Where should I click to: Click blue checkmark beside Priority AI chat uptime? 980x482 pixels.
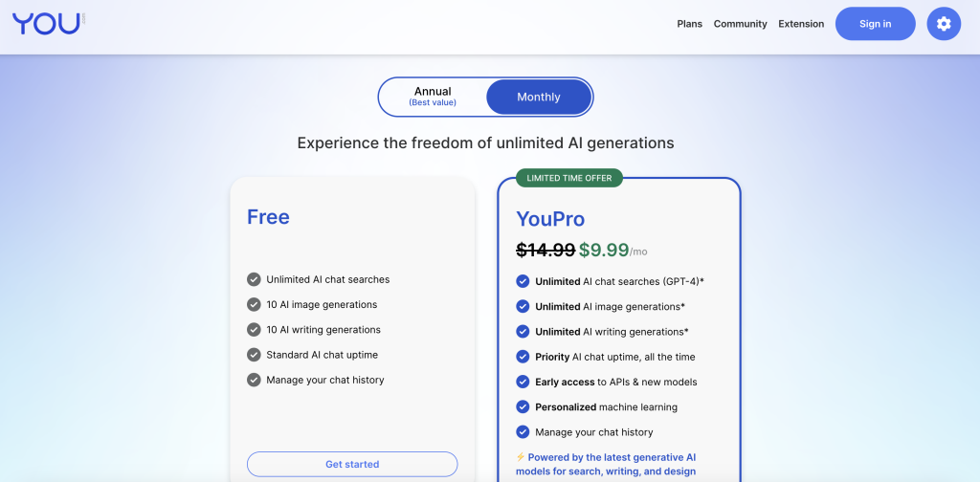click(x=523, y=357)
